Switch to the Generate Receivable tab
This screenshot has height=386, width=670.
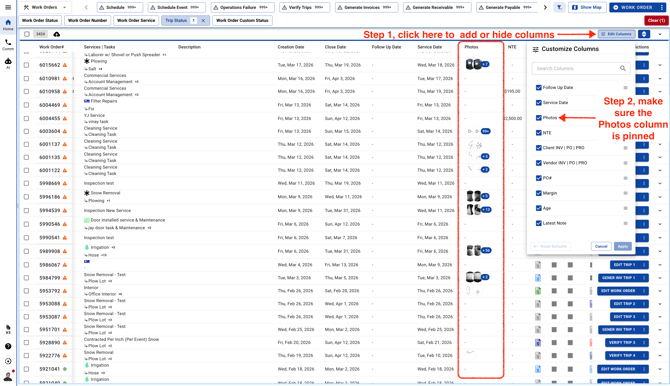tap(437, 7)
